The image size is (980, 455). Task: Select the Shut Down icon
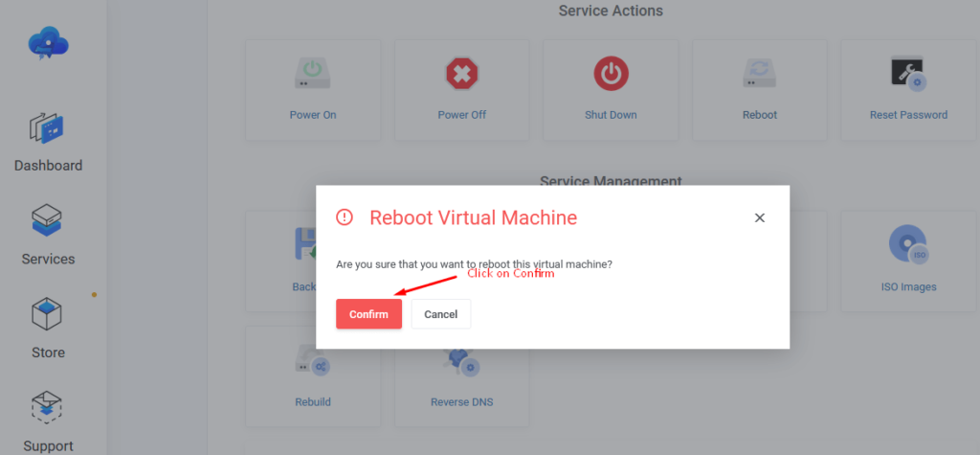click(x=610, y=74)
